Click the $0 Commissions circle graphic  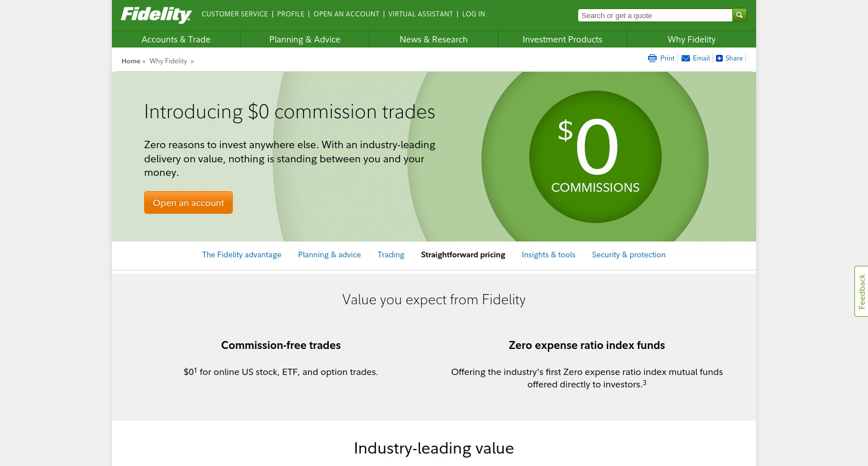pos(595,157)
